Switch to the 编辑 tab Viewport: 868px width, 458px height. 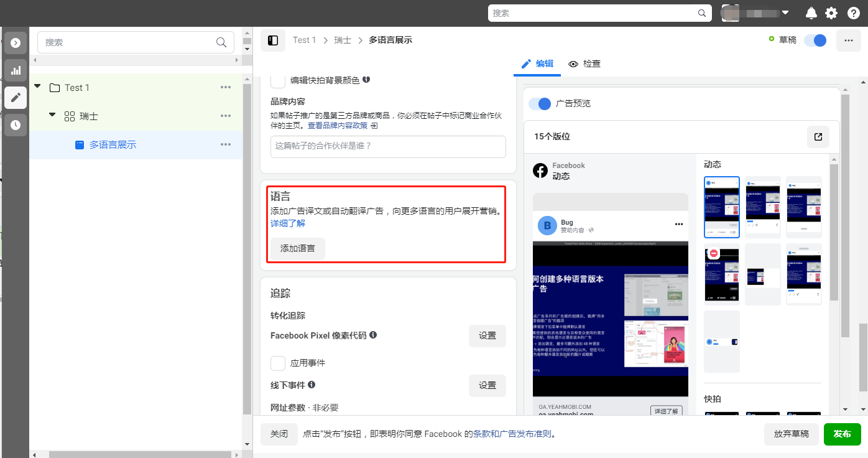point(537,63)
